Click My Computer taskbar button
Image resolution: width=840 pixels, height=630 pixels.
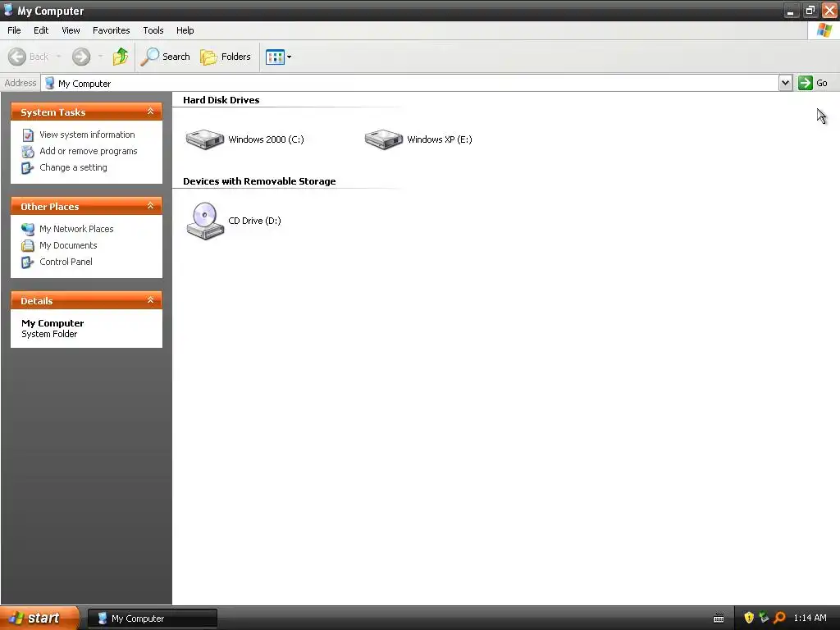(x=153, y=619)
